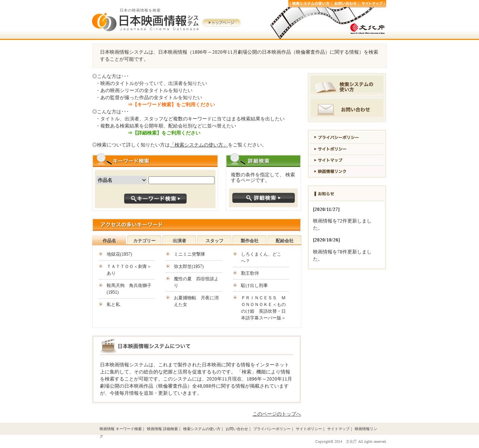This screenshot has height=448, width=479.
Task: Focus the keyword search text field
Action: pos(181,180)
